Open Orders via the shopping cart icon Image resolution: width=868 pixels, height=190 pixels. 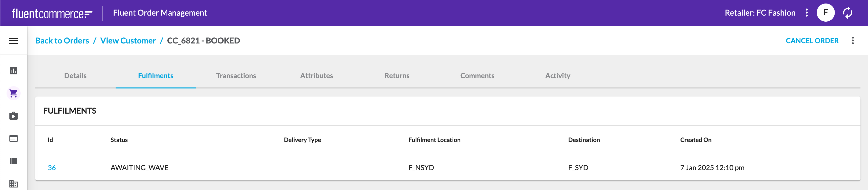pyautogui.click(x=14, y=93)
